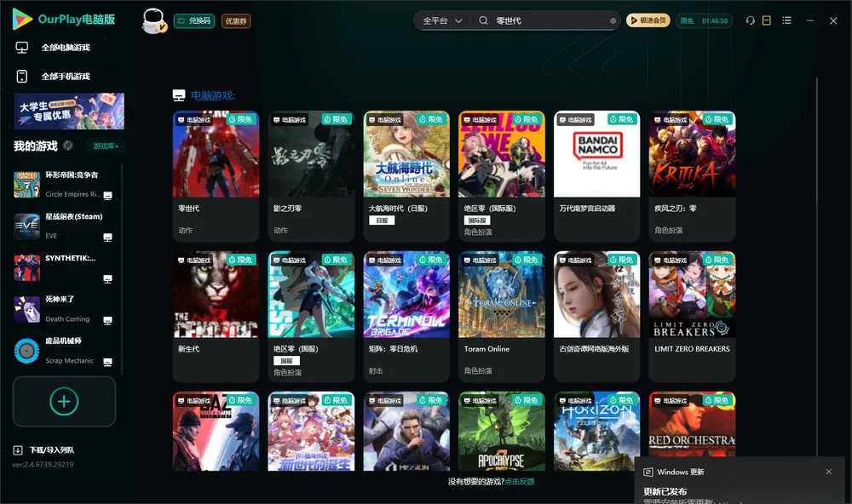Expand the 全平台 platform dropdown
Screen dimensions: 852x504
(x=442, y=20)
